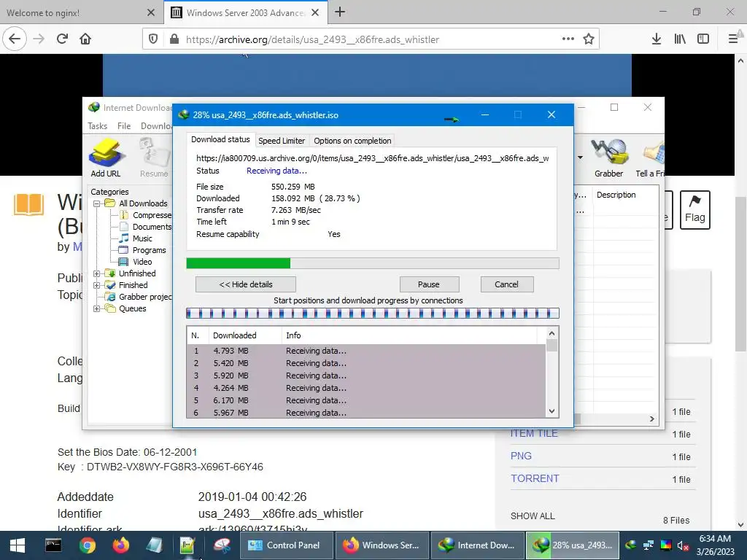Open Control Panel taskbar button
Image resolution: width=747 pixels, height=560 pixels.
click(x=287, y=545)
